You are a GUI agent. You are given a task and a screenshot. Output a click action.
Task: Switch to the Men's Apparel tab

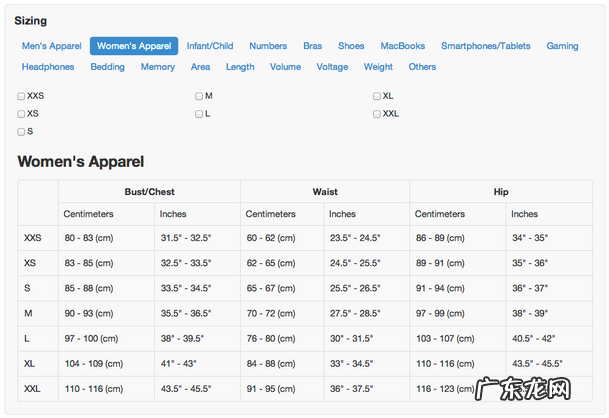pos(52,46)
